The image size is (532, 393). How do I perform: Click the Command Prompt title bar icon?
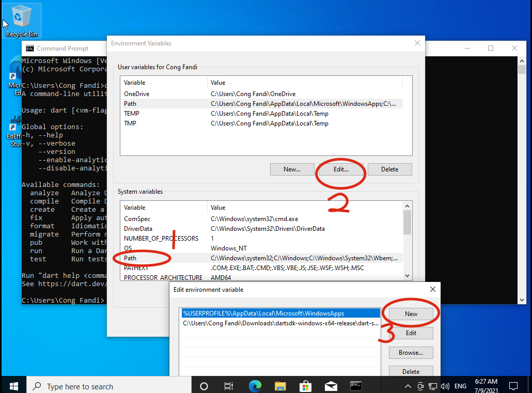tap(30, 49)
